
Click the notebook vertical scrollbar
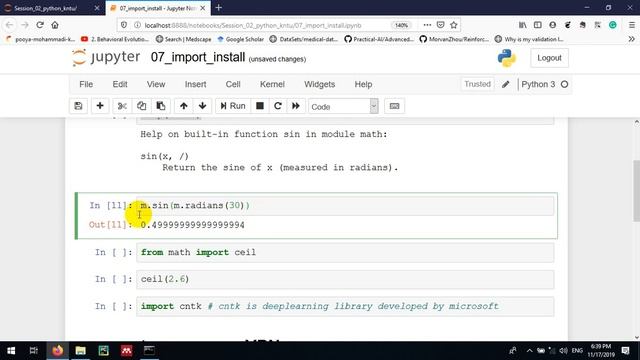636,191
